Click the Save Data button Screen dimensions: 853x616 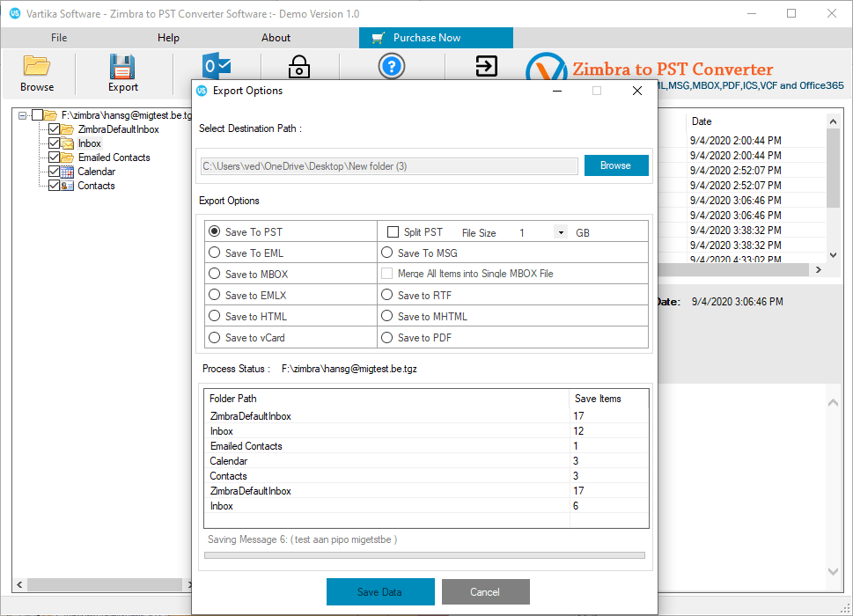click(380, 591)
